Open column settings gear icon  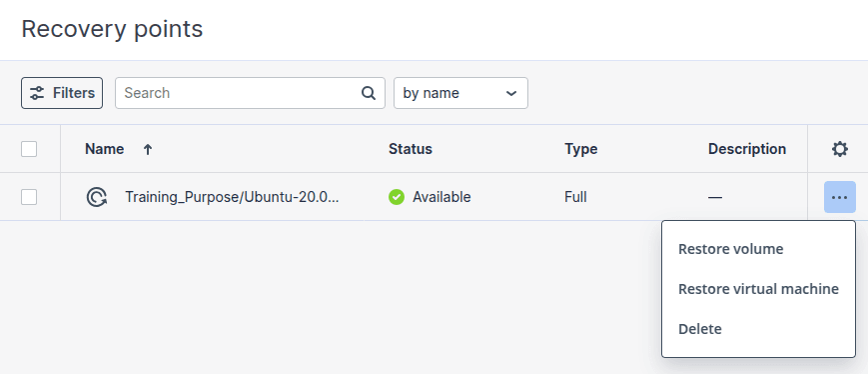(840, 149)
